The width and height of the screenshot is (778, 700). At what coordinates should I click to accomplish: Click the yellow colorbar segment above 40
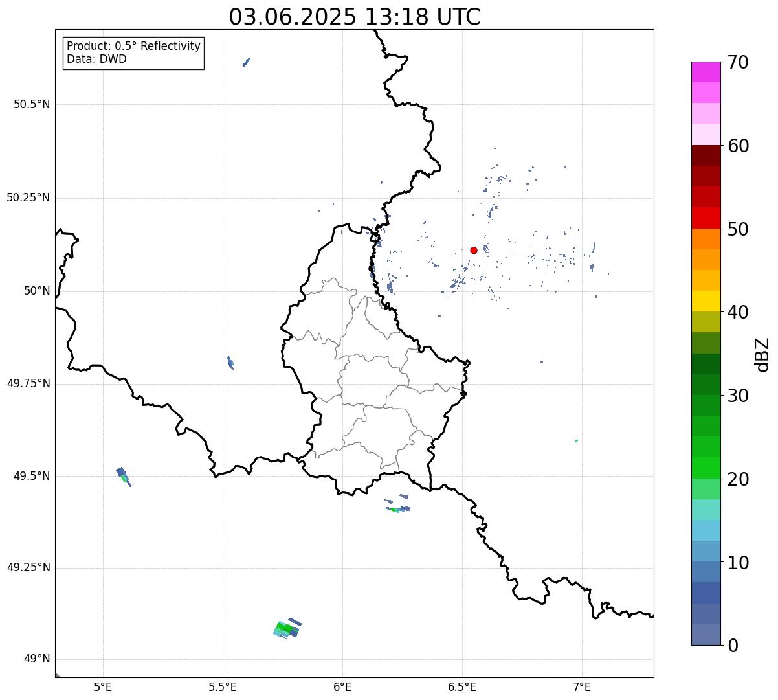click(706, 301)
